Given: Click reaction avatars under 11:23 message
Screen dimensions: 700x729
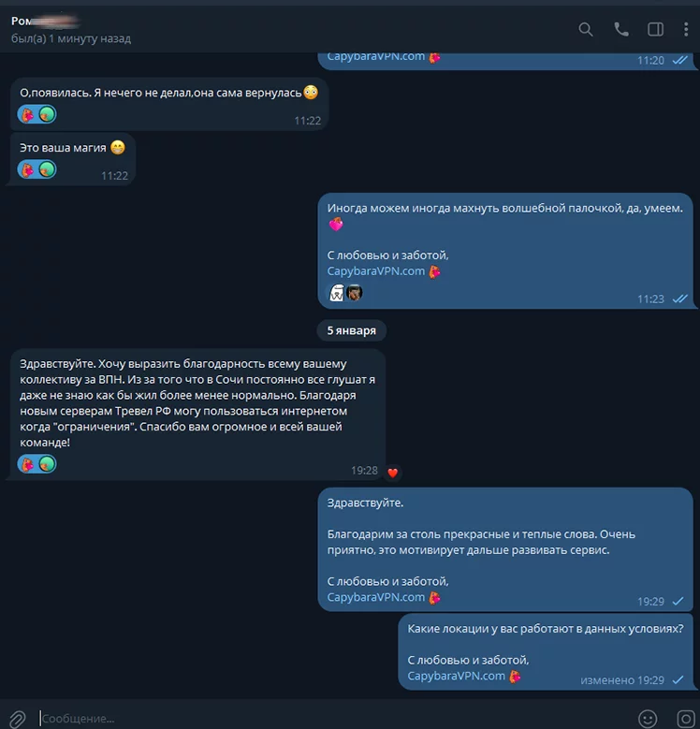Looking at the screenshot, I should click(345, 293).
